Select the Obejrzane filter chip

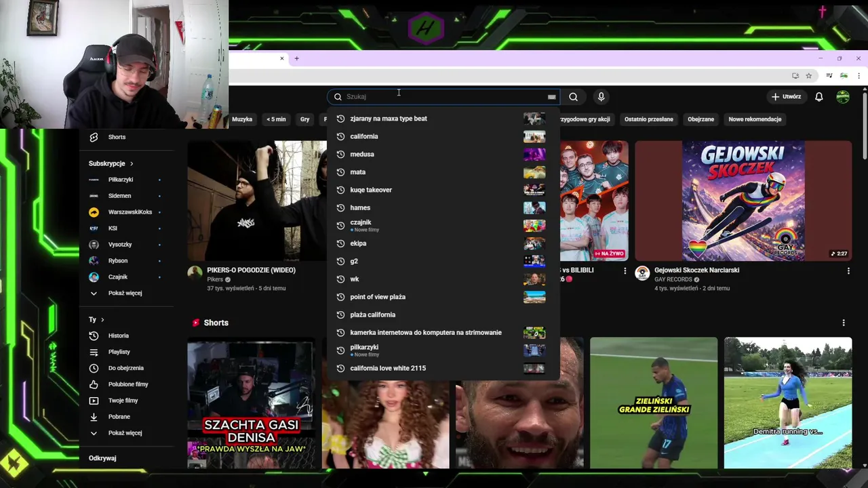701,119
